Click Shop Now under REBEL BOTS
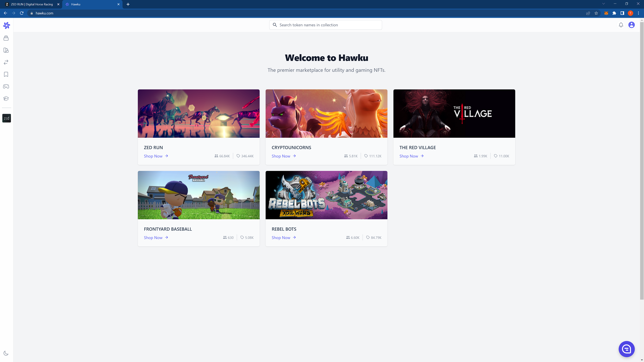644x362 pixels. tap(284, 238)
